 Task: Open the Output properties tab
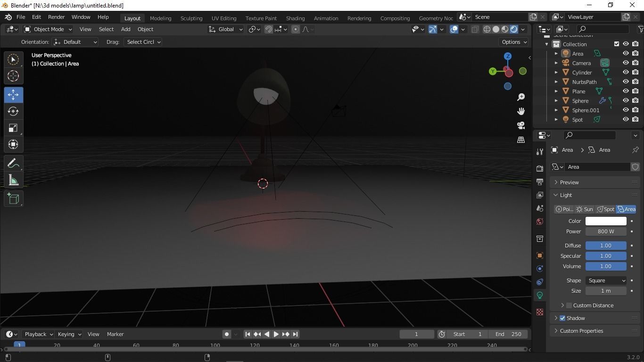540,181
